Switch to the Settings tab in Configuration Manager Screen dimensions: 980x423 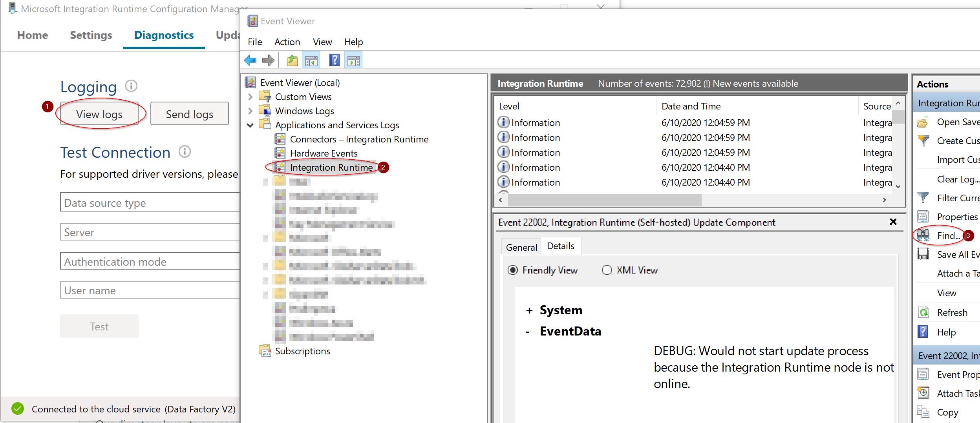click(91, 35)
